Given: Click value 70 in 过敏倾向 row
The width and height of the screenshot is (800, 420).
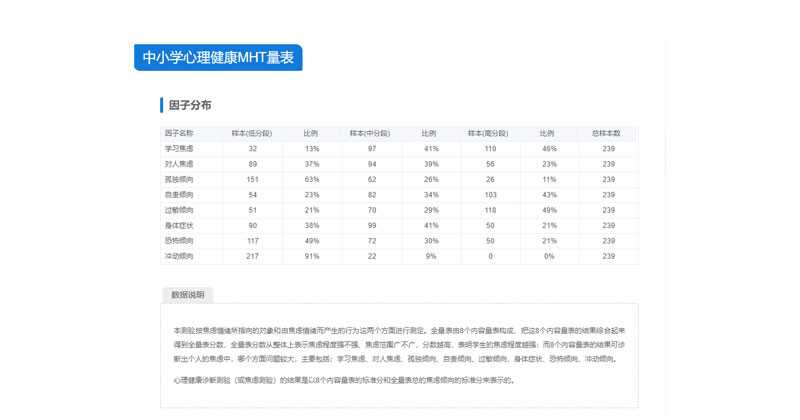Looking at the screenshot, I should [x=372, y=210].
